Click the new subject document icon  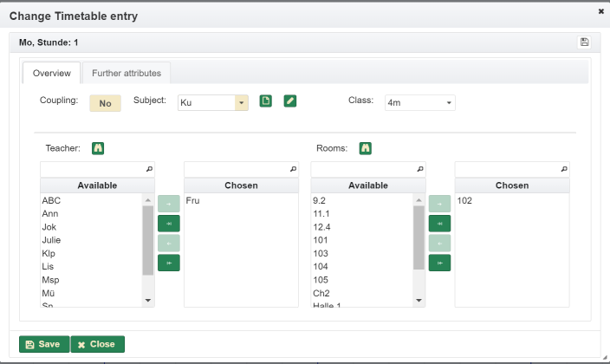[x=266, y=101]
